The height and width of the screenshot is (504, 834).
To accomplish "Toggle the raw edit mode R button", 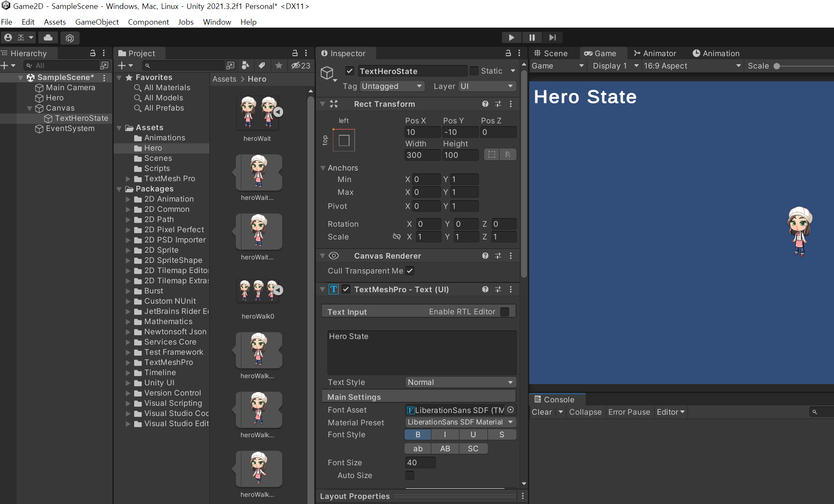I will (508, 155).
